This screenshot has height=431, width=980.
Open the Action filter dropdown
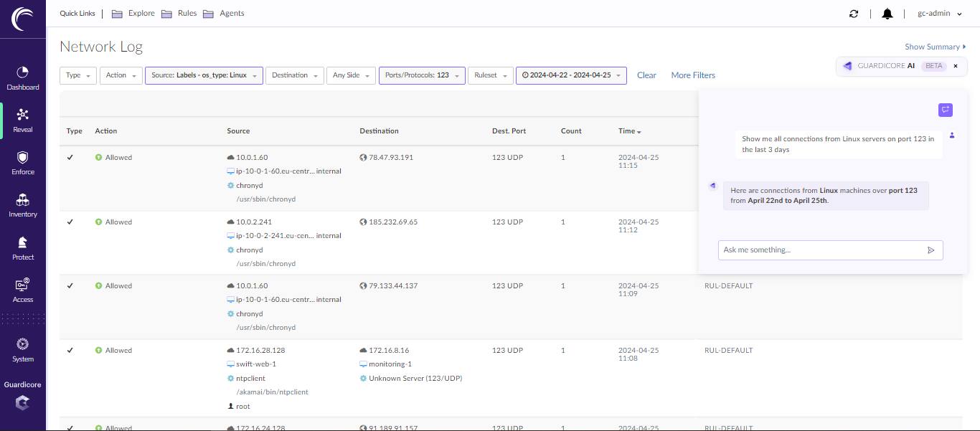click(x=121, y=75)
